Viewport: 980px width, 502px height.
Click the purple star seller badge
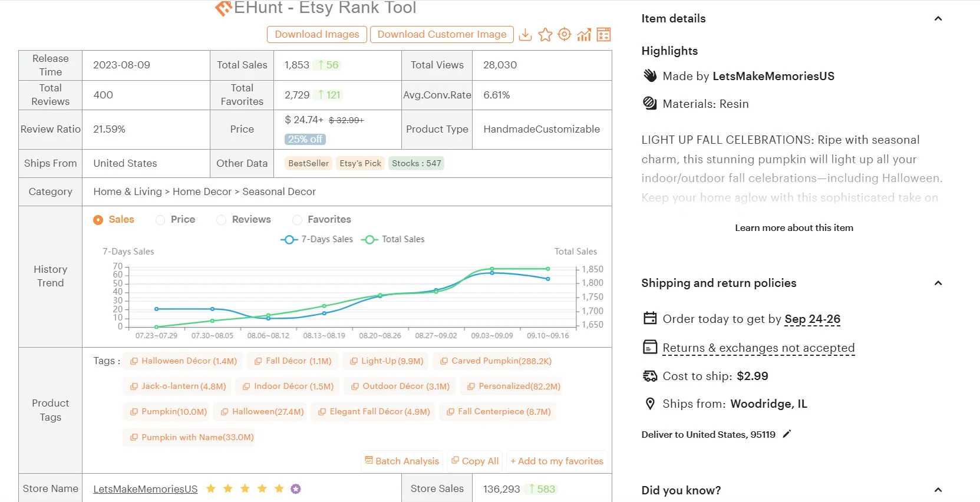click(296, 488)
